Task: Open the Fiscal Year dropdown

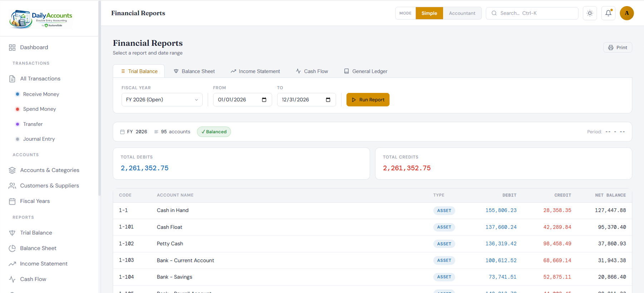Action: [x=162, y=100]
